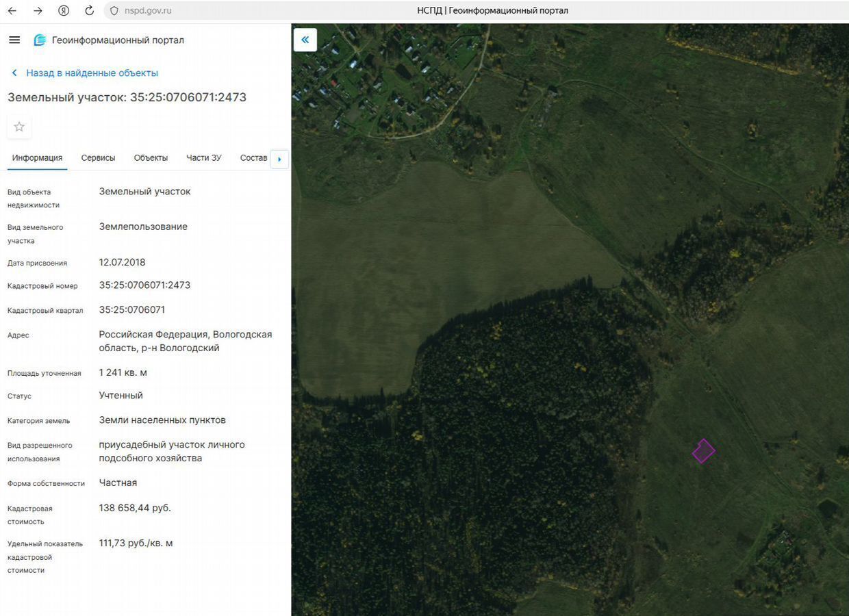The width and height of the screenshot is (849, 616).
Task: Click cadastral value 138 658,44 руб.
Action: pos(135,508)
